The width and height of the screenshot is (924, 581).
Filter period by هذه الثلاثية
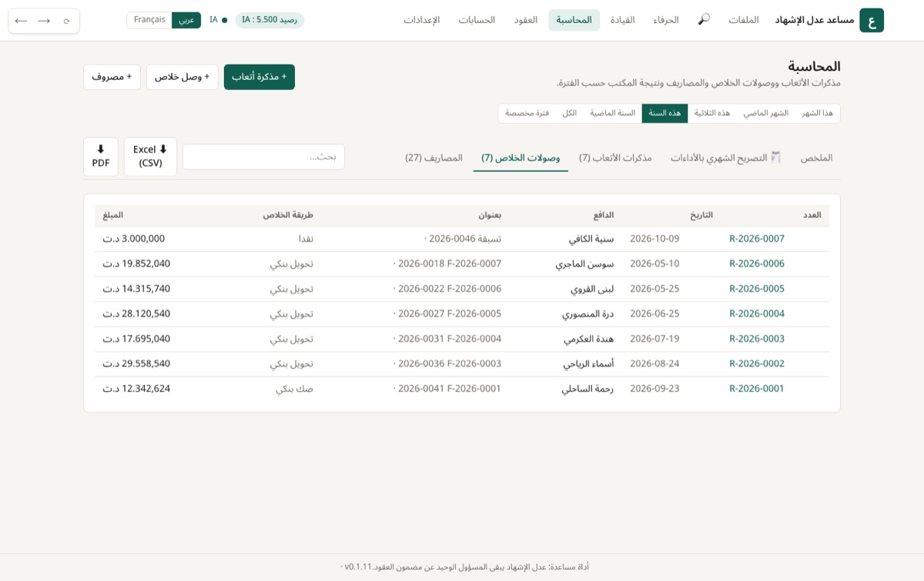pyautogui.click(x=712, y=113)
